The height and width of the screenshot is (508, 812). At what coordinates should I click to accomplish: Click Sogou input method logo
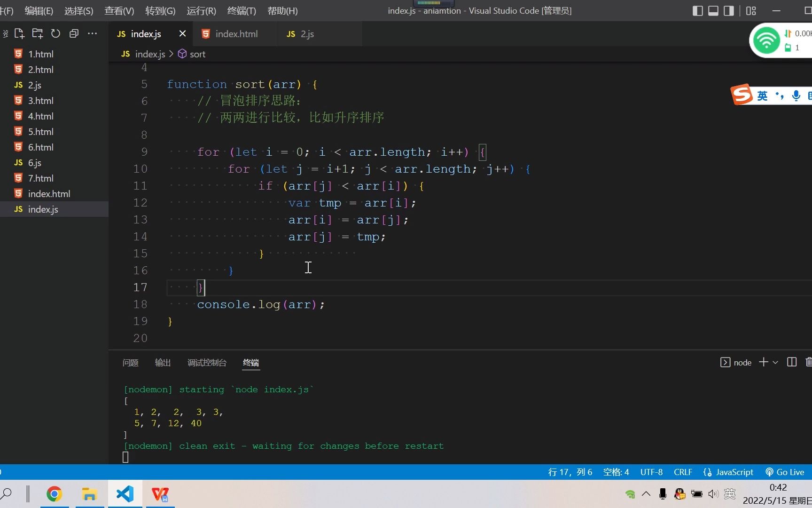742,95
